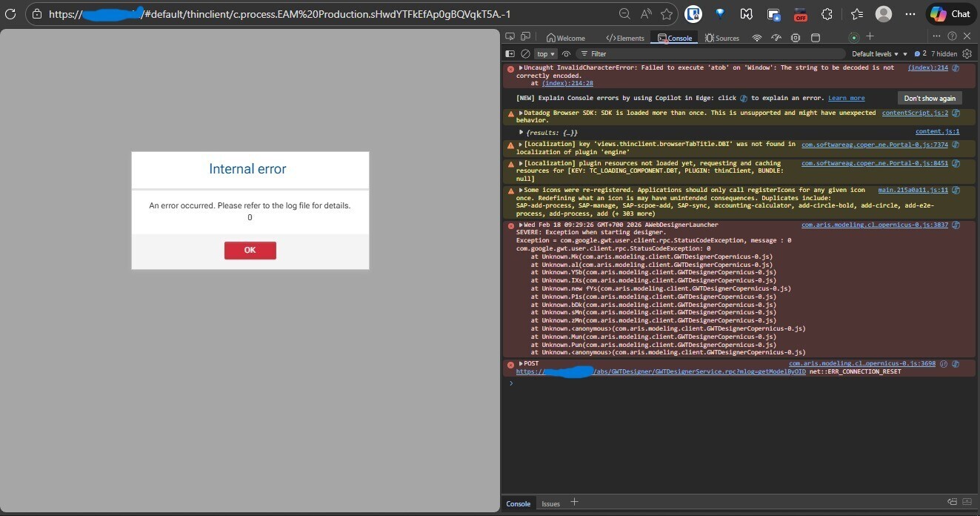Click the 'Don't show again' button
Viewport: 980px width, 516px height.
(930, 98)
